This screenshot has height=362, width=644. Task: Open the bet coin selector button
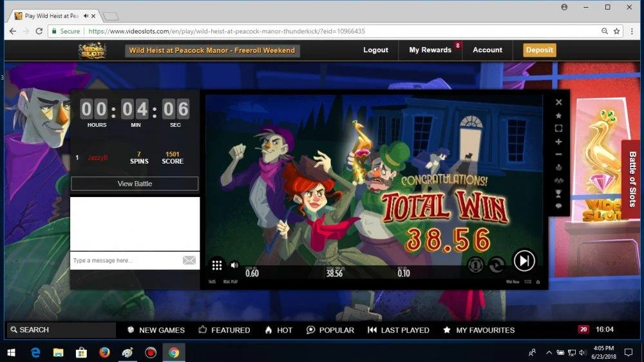point(476,265)
